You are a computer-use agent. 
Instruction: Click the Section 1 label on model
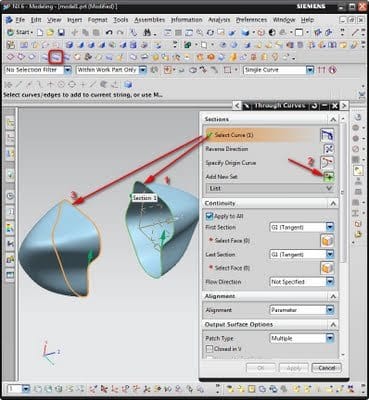click(144, 198)
